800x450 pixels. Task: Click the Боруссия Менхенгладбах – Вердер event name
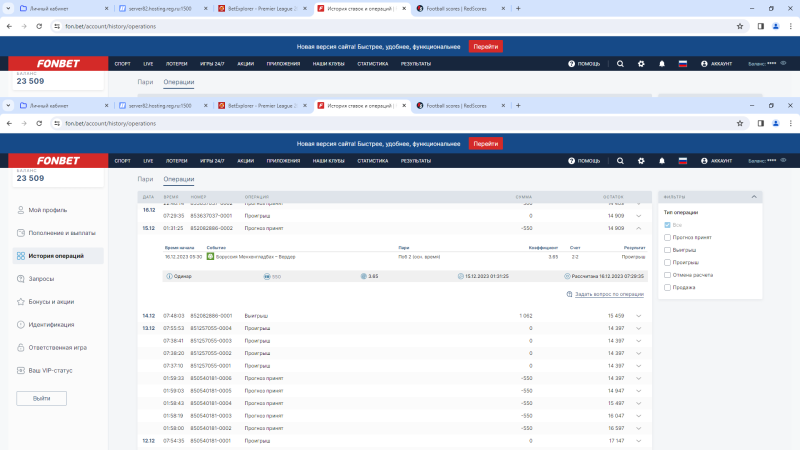(x=251, y=256)
